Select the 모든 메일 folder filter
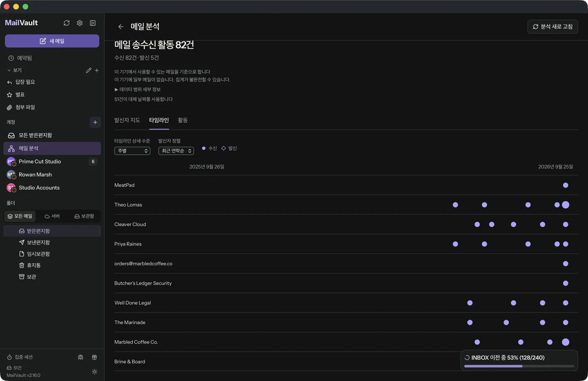The height and width of the screenshot is (381, 588). [x=20, y=216]
